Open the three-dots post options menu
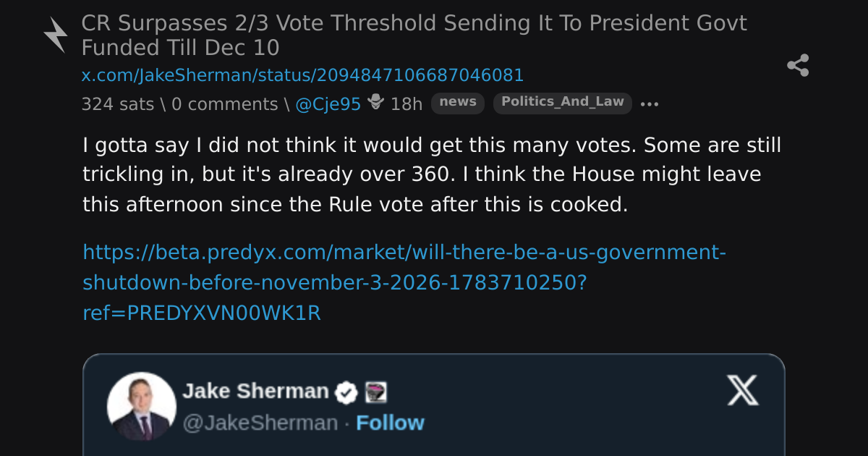This screenshot has width=868, height=456. [x=650, y=104]
